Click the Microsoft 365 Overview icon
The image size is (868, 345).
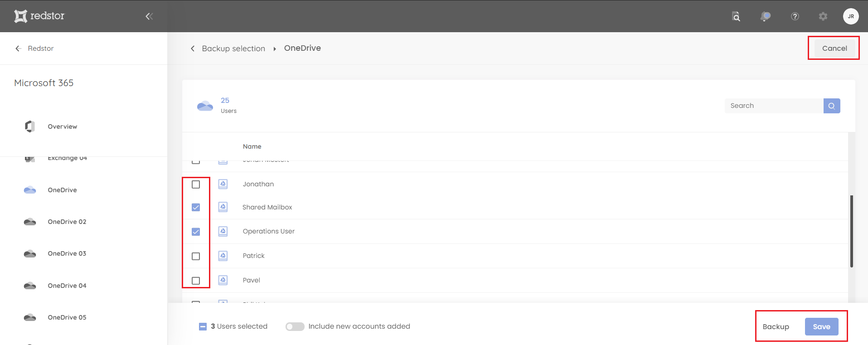click(30, 126)
